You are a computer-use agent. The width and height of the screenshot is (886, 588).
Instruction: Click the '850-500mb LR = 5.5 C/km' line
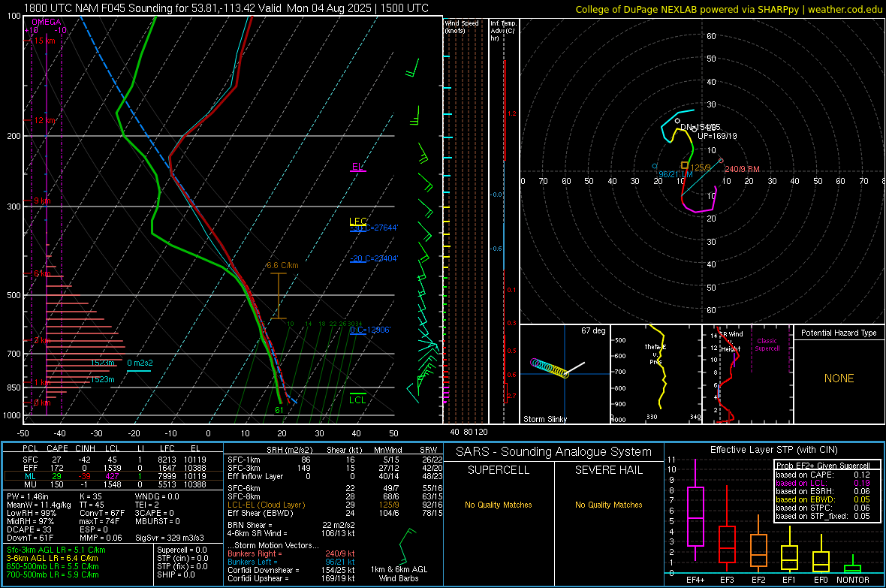pyautogui.click(x=53, y=566)
